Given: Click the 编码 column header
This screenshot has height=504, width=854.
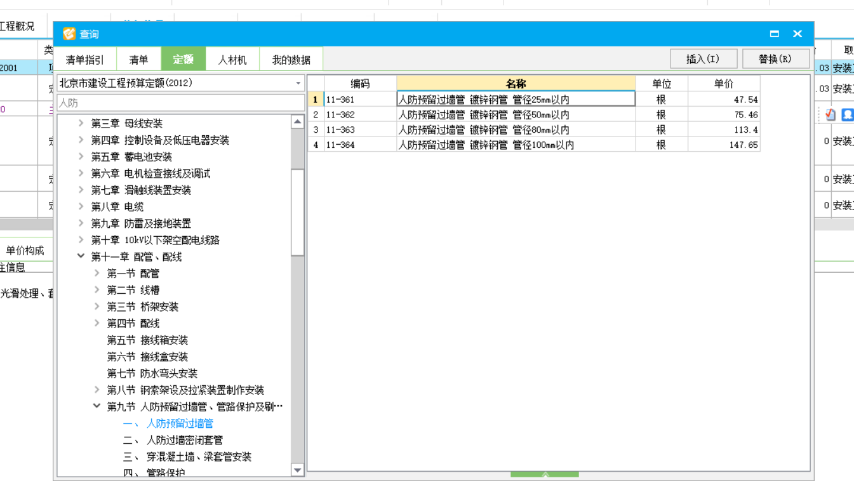Looking at the screenshot, I should coord(360,83).
